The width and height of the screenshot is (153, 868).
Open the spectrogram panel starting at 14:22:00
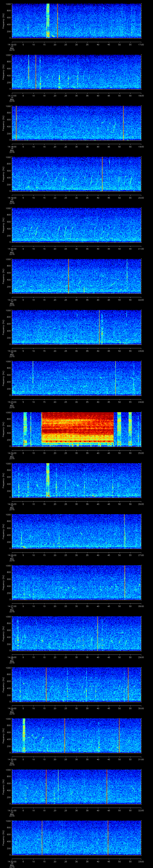tap(76, 327)
